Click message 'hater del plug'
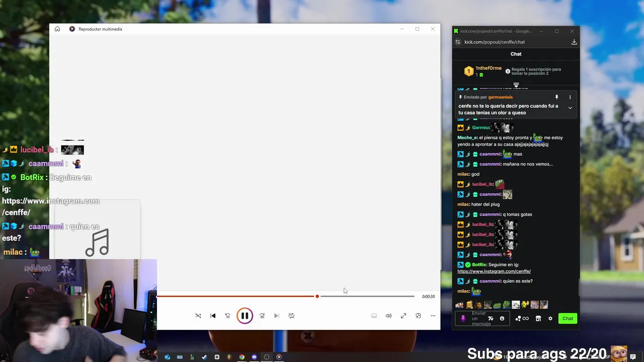Viewport: 644px width, 362px height. pos(486,204)
